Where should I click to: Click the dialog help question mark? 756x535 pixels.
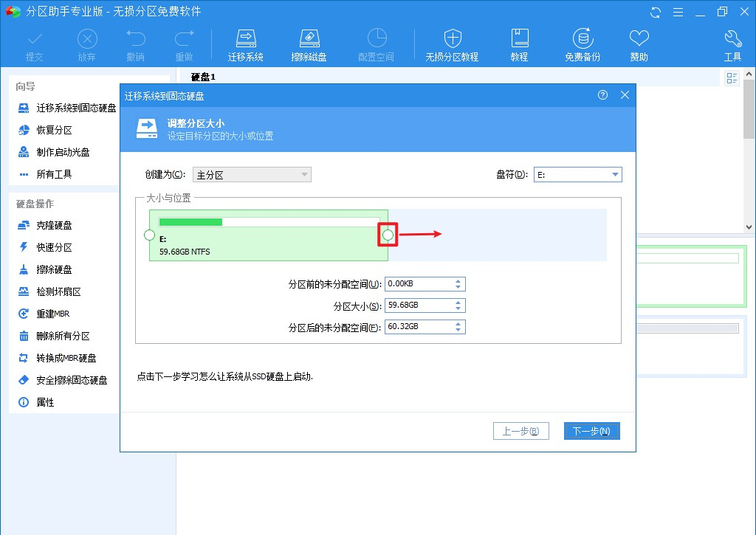point(603,95)
